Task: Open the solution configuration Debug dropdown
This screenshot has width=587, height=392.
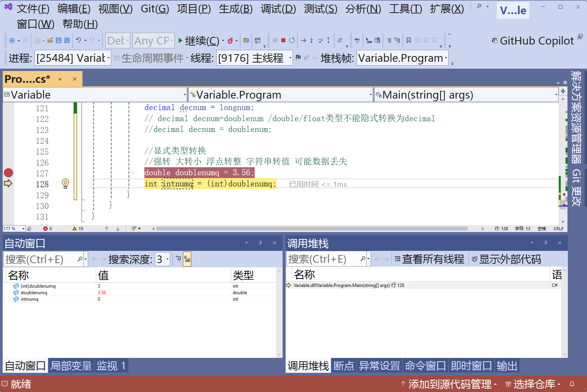Action: point(118,40)
